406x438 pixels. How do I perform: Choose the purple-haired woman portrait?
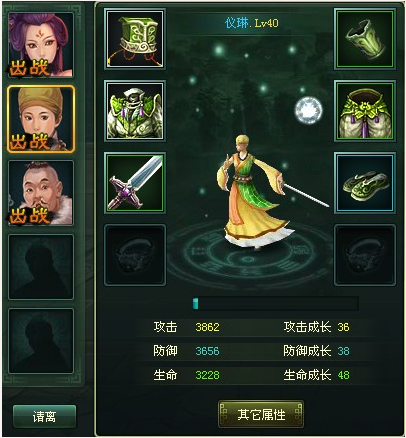click(x=41, y=45)
